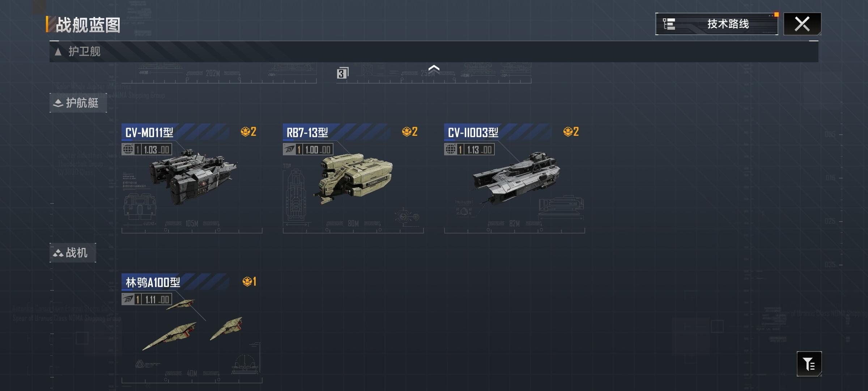
Task: Click the double chevron up arrow
Action: tap(434, 69)
